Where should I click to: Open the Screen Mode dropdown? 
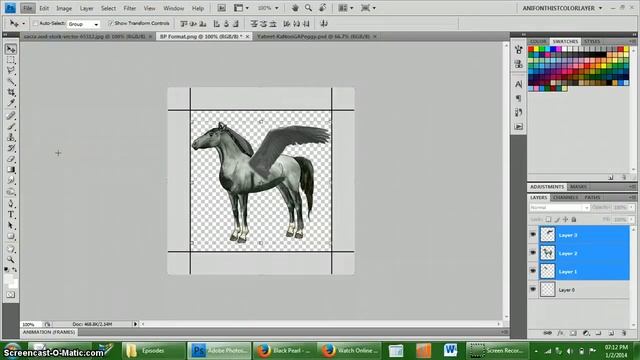point(368,8)
